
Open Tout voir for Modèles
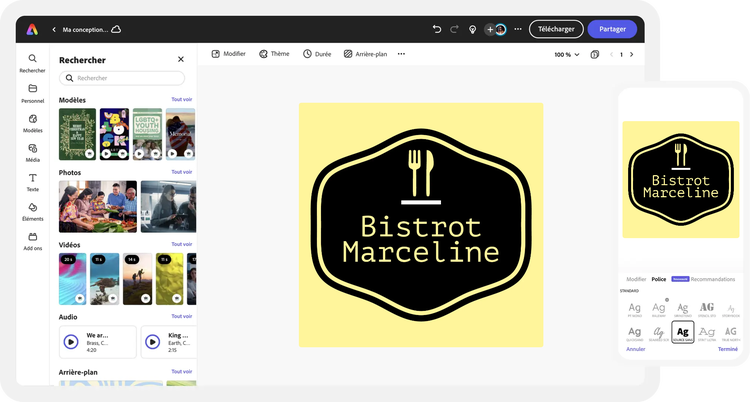coord(182,100)
